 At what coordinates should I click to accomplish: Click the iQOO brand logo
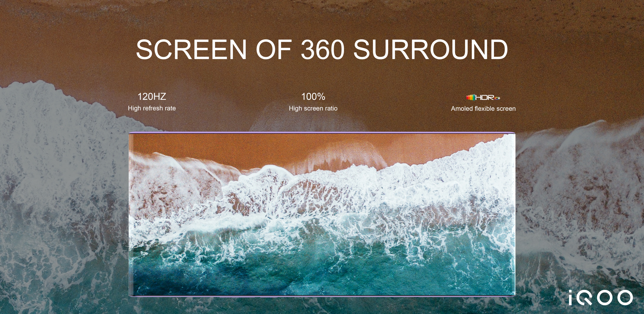[601, 297]
